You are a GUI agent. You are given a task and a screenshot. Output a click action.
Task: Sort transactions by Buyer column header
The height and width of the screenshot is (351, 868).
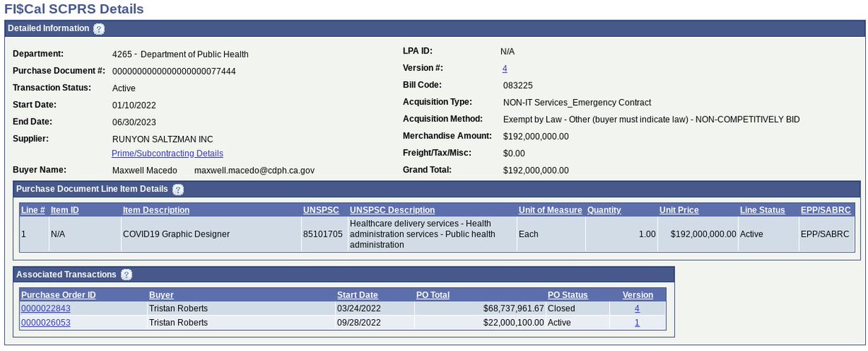click(161, 295)
